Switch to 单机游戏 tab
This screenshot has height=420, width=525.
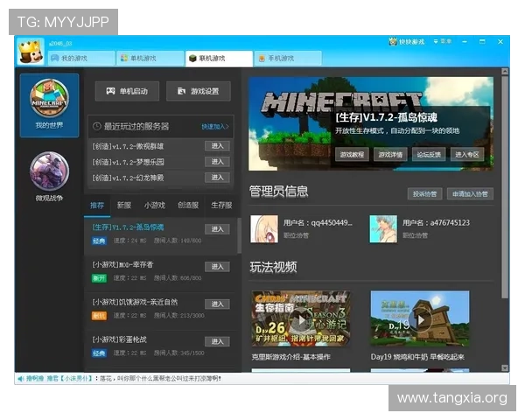150,59
